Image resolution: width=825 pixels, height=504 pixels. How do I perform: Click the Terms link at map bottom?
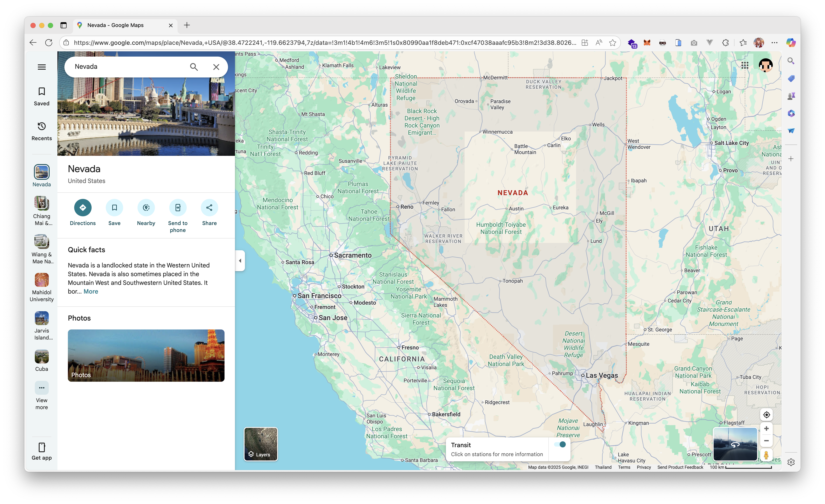624,467
